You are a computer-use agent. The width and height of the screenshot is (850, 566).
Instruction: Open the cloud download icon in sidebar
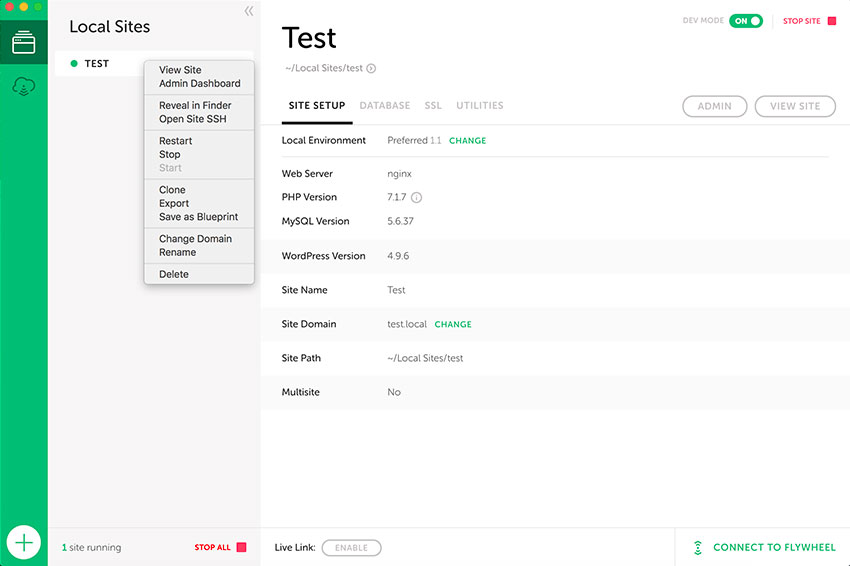[x=24, y=88]
